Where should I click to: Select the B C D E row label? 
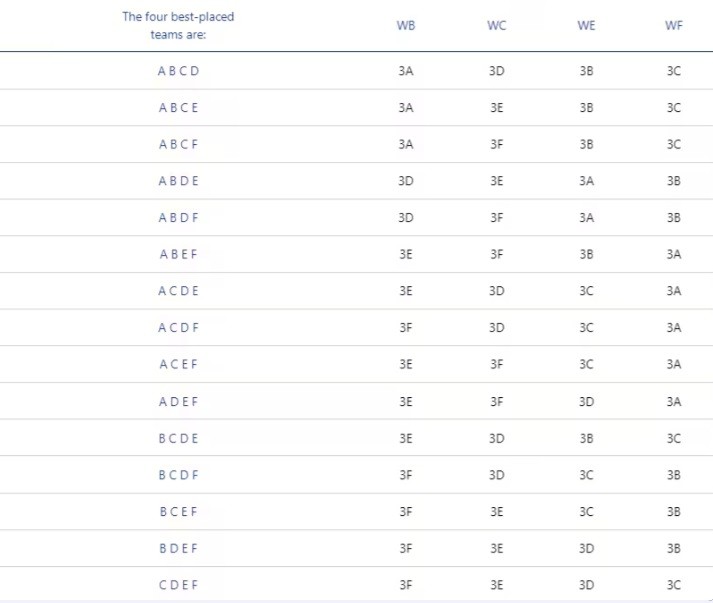click(178, 438)
